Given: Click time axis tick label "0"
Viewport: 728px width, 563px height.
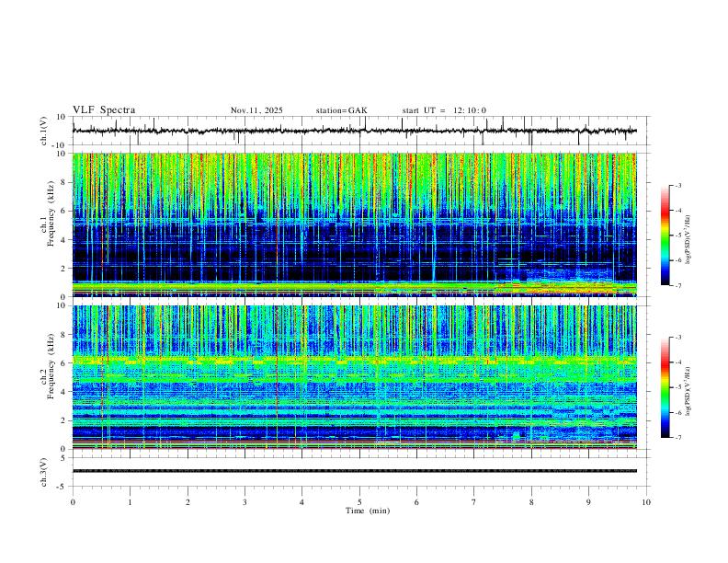Looking at the screenshot, I should click(x=73, y=502).
